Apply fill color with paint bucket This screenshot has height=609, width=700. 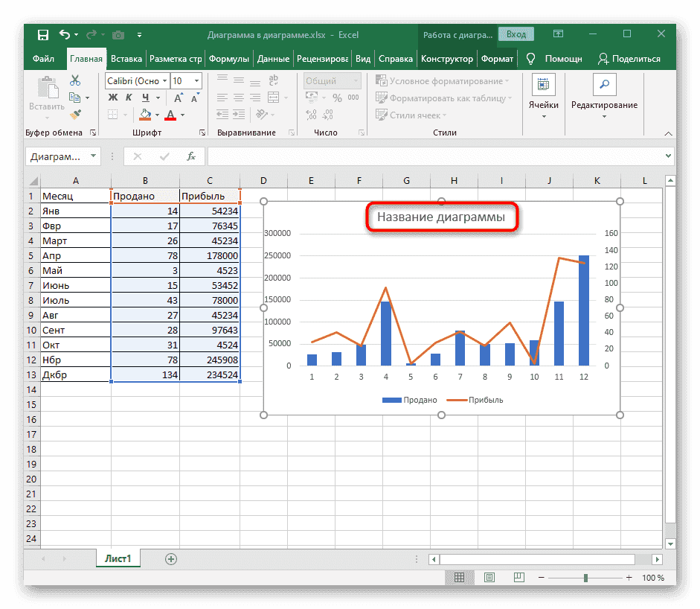[146, 115]
